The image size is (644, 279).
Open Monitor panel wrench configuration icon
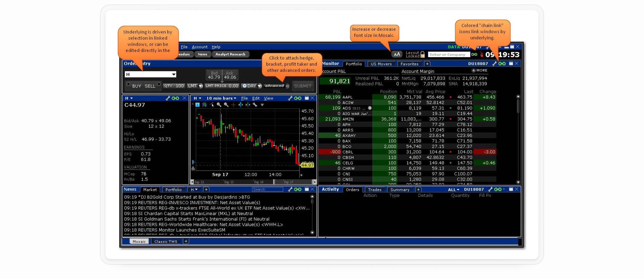click(494, 64)
